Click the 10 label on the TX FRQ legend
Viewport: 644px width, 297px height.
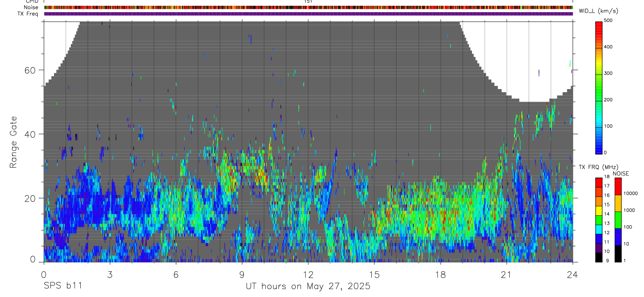click(x=607, y=251)
